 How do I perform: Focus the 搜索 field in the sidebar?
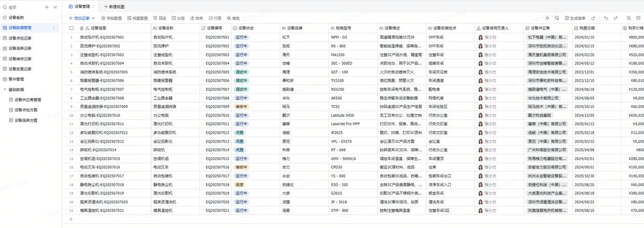click(21, 7)
